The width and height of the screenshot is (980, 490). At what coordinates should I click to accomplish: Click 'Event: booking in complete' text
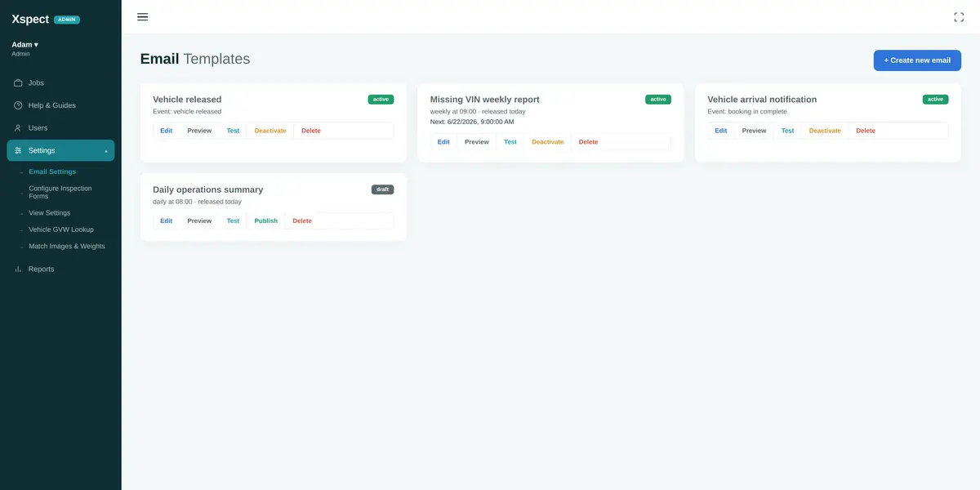(x=747, y=112)
